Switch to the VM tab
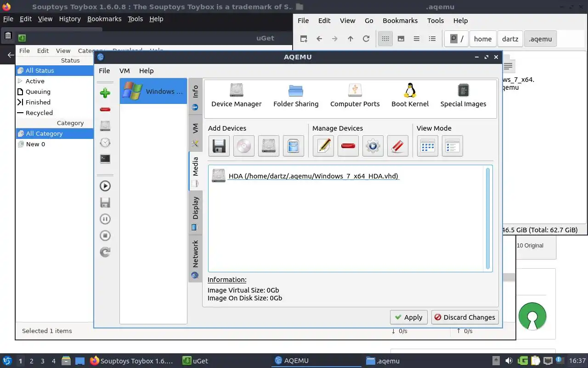The image size is (588, 368). pos(195,133)
